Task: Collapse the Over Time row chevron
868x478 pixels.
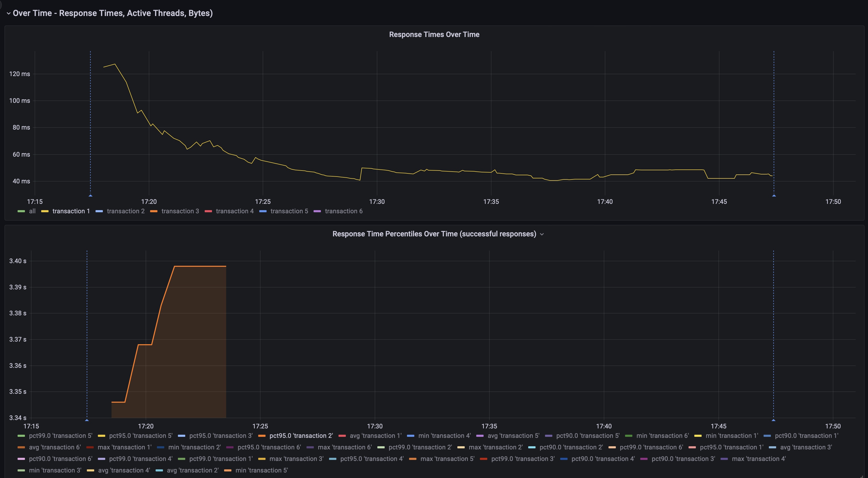Action: tap(8, 13)
